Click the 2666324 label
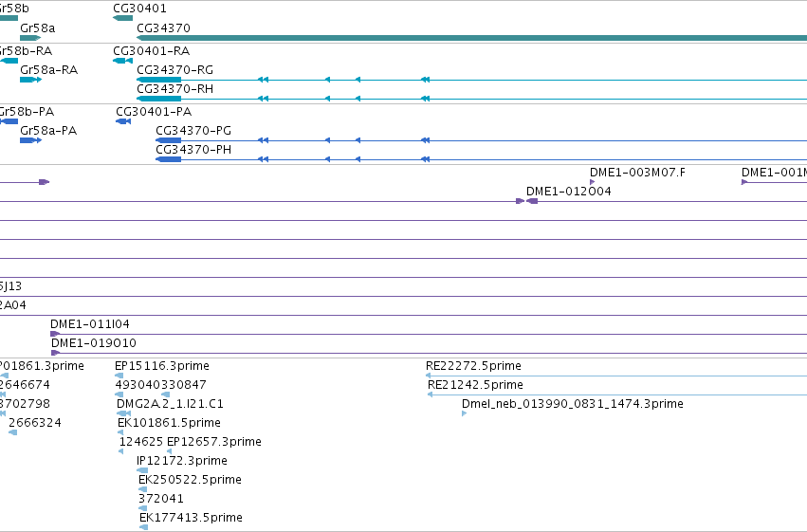This screenshot has width=807, height=532. [x=35, y=422]
